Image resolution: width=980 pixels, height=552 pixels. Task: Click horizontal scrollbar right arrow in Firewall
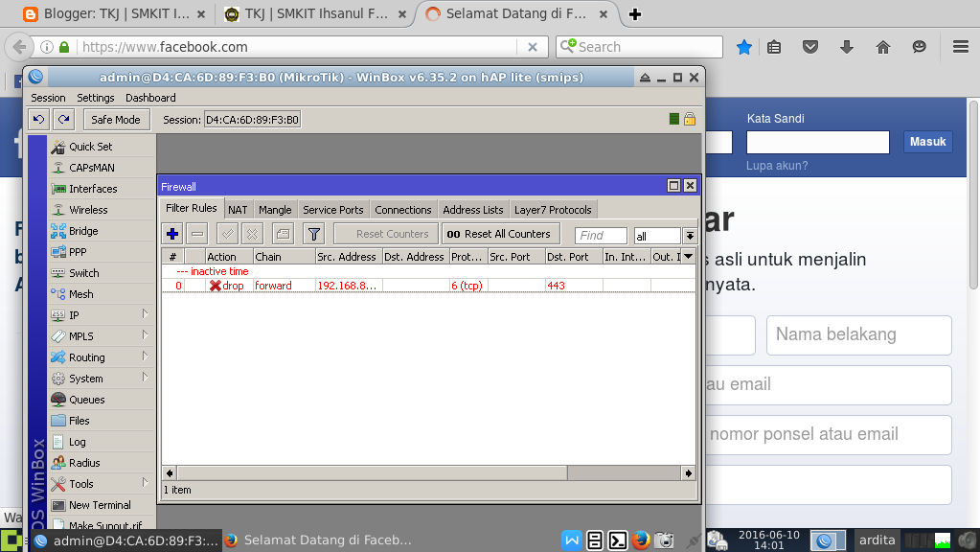(688, 473)
